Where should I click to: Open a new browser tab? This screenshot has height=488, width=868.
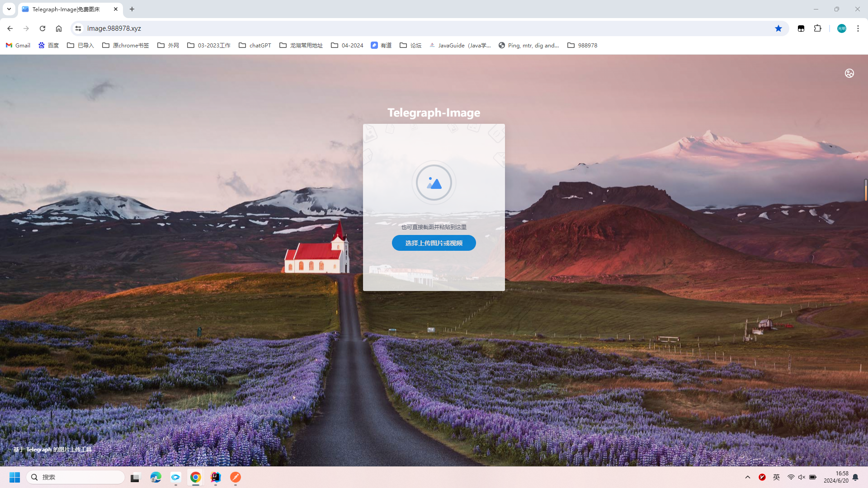(132, 9)
